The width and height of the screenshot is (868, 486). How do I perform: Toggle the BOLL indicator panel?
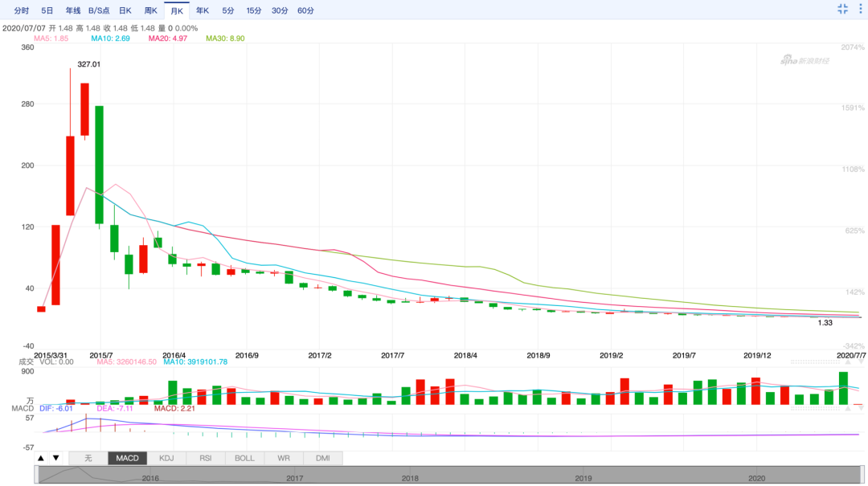tap(244, 458)
